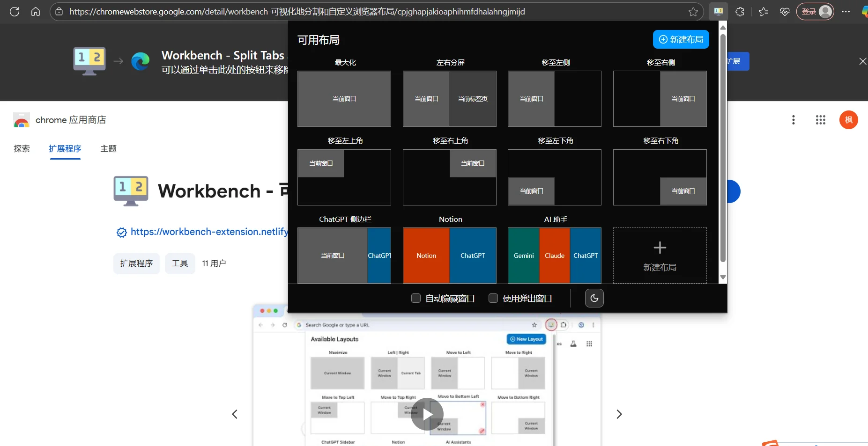The image size is (868, 446).
Task: Click the 新建布局 button
Action: (x=681, y=39)
